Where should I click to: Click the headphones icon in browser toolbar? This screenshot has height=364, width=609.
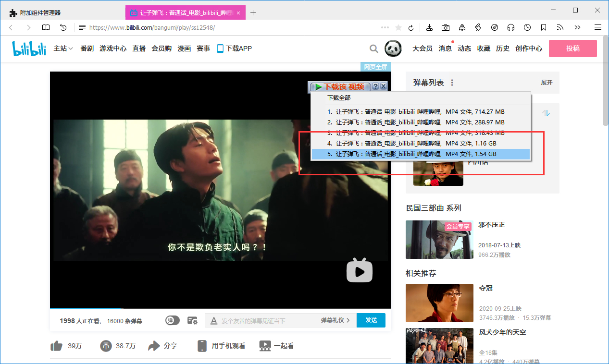[x=511, y=27]
